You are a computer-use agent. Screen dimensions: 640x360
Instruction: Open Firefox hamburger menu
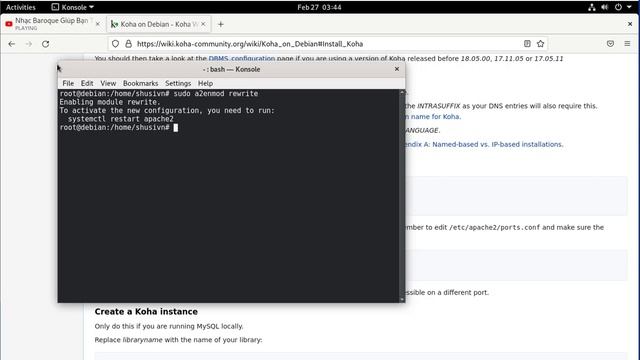(x=627, y=44)
